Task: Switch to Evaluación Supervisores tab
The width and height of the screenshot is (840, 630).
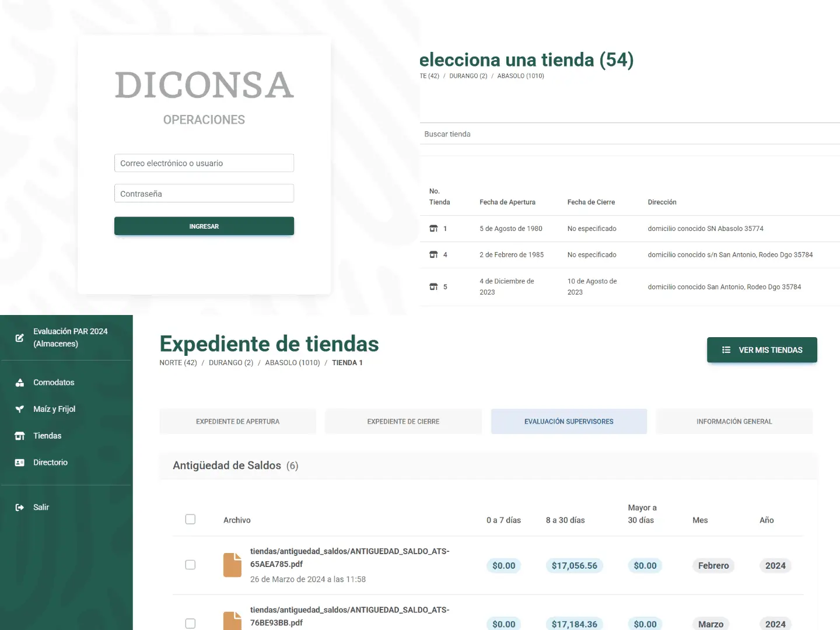Action: [x=569, y=422]
